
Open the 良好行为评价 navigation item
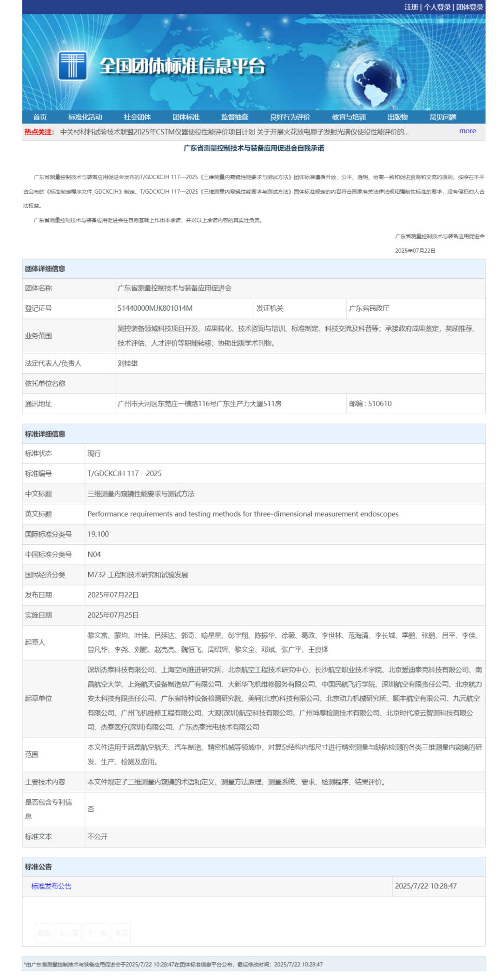coord(290,117)
